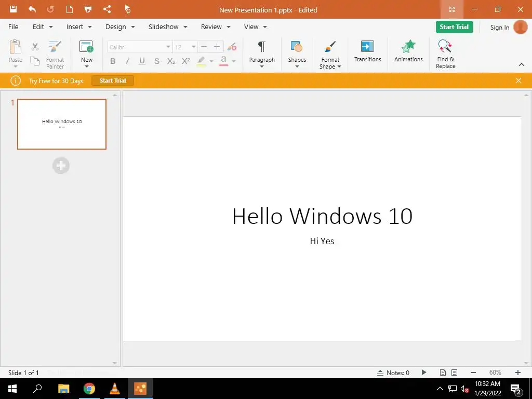Open Find & Replace
Image resolution: width=532 pixels, height=399 pixels.
pyautogui.click(x=445, y=54)
